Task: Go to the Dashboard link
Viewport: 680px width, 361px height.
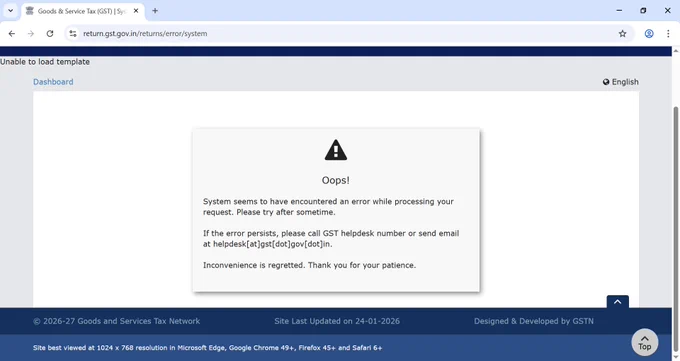Action: click(x=53, y=82)
